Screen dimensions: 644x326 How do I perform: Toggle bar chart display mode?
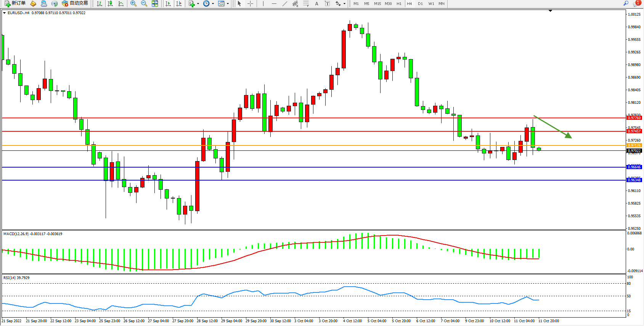tap(100, 4)
